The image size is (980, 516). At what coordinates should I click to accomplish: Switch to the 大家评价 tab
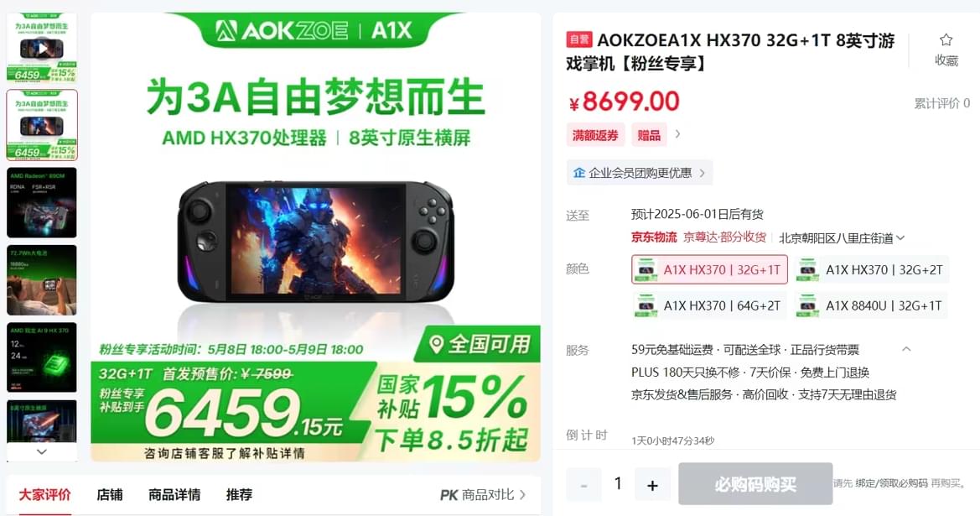[44, 495]
